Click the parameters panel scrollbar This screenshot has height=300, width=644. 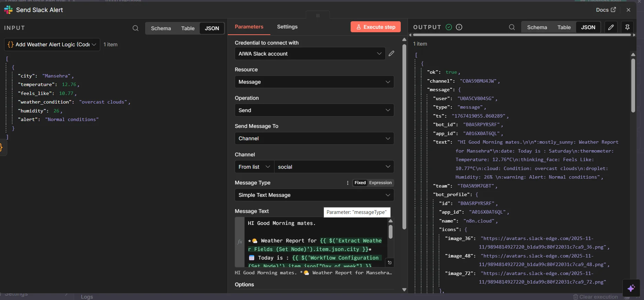tap(404, 136)
